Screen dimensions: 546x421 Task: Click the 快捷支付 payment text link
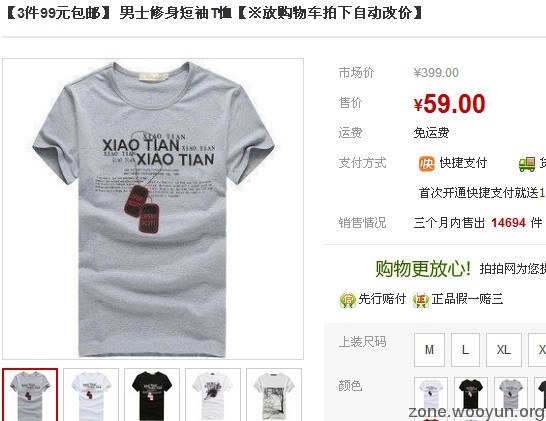pyautogui.click(x=463, y=163)
